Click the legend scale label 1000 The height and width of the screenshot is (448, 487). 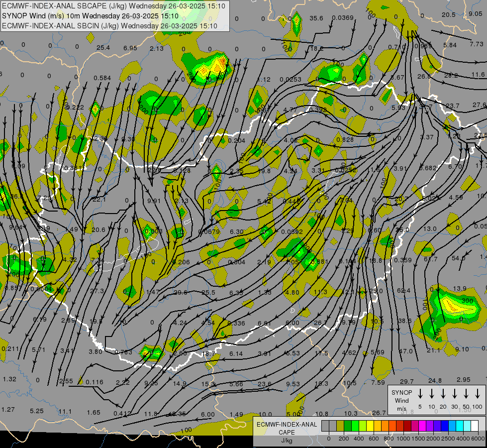pyautogui.click(x=403, y=439)
